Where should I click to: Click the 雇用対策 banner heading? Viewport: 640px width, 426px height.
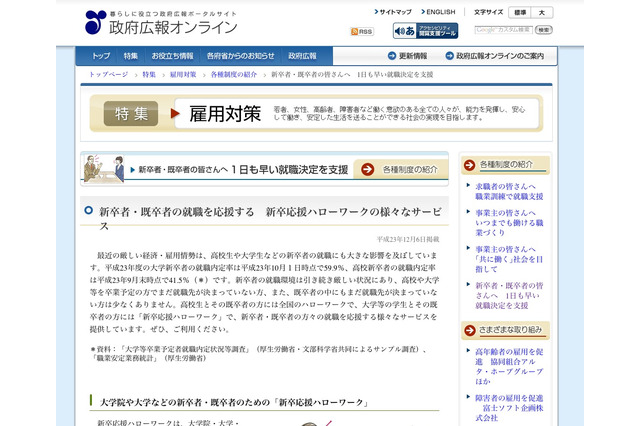click(x=225, y=113)
